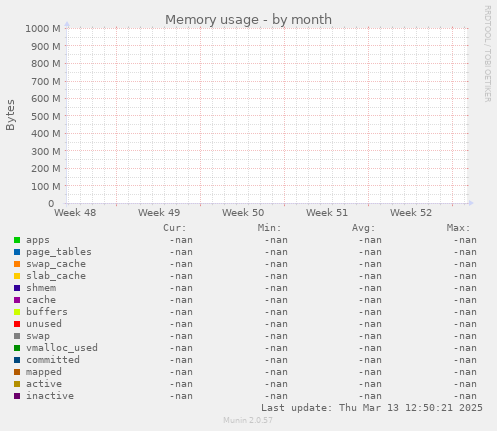Screen dimensions: 497x431
Task: Select the 'unused' legend label
Action: coord(44,324)
